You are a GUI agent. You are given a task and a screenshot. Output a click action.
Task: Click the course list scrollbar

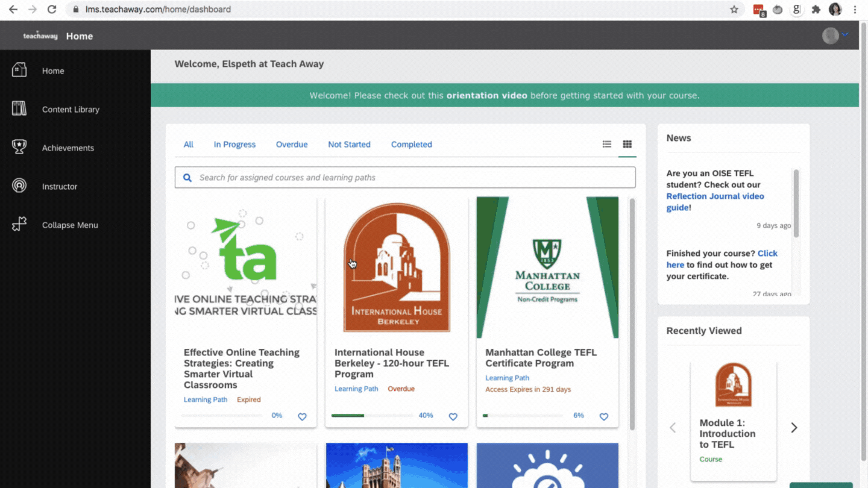click(632, 313)
